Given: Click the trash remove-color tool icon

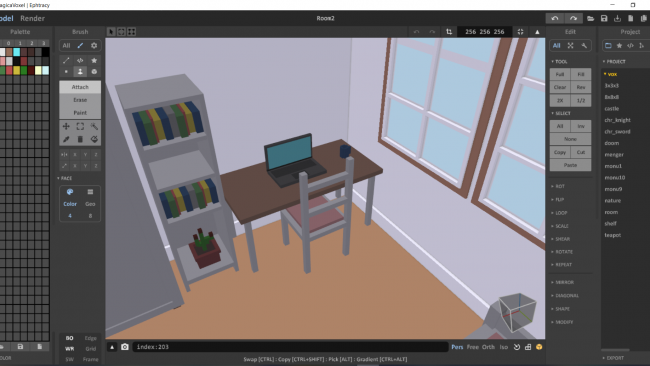Looking at the screenshot, I should 80,139.
